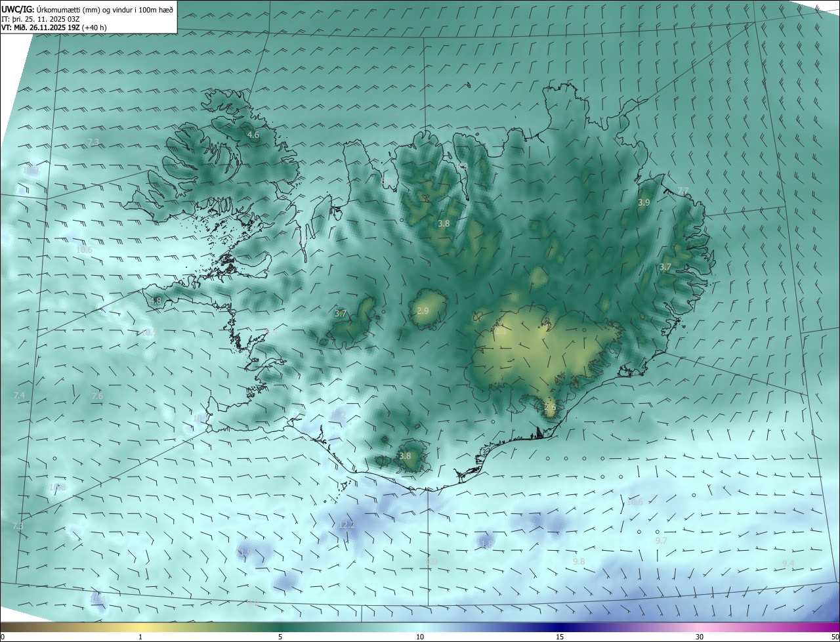The width and height of the screenshot is (840, 642).
Task: Click the 2.9 value on Hofsjökull glacier
Action: click(x=423, y=310)
